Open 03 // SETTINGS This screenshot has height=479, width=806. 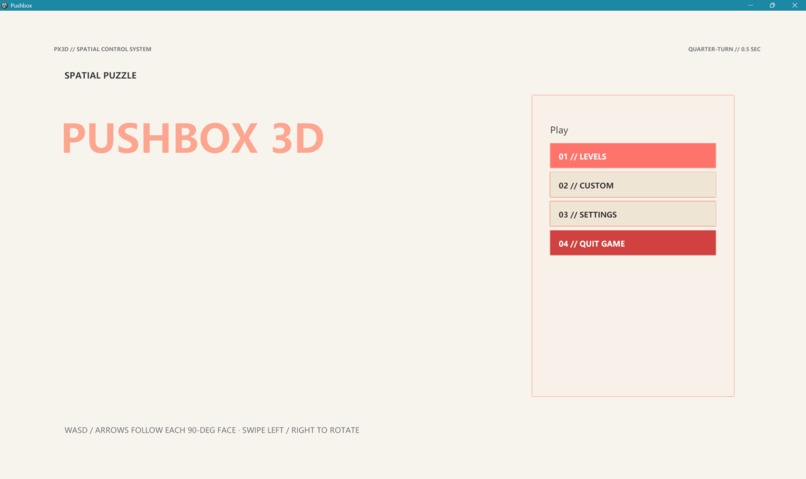coord(632,214)
